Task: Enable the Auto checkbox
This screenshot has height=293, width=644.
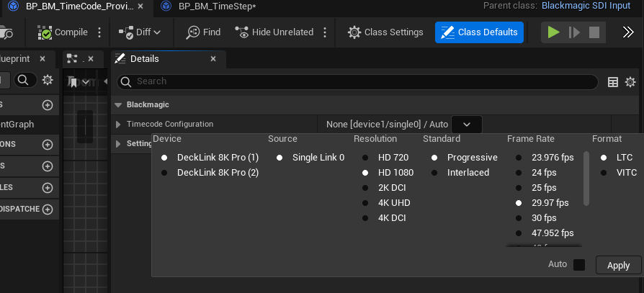Action: tap(579, 265)
